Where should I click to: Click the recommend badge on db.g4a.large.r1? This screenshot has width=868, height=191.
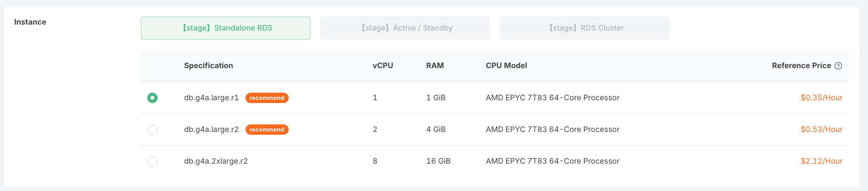tap(267, 98)
